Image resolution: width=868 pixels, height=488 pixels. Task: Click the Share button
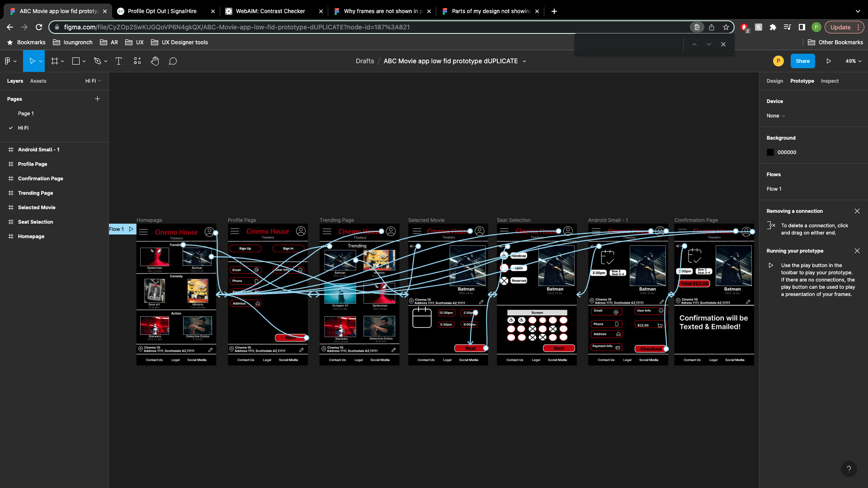pyautogui.click(x=802, y=61)
